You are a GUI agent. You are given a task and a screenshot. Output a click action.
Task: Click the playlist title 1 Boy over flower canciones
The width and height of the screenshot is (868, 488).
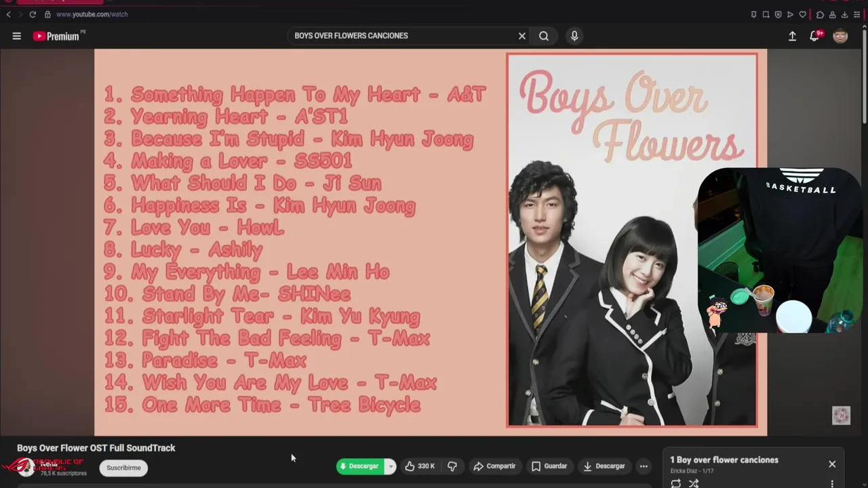[724, 460]
